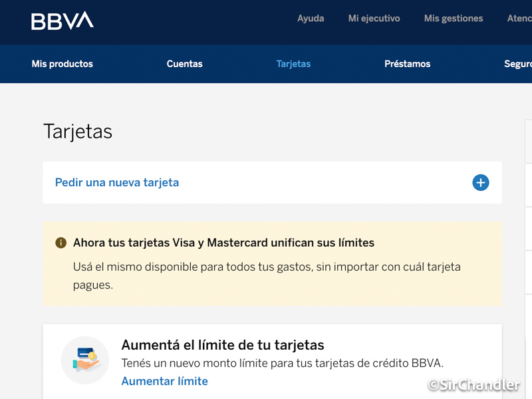This screenshot has width=532, height=399.
Task: Click the Aumentar límite link
Action: pyautogui.click(x=164, y=381)
